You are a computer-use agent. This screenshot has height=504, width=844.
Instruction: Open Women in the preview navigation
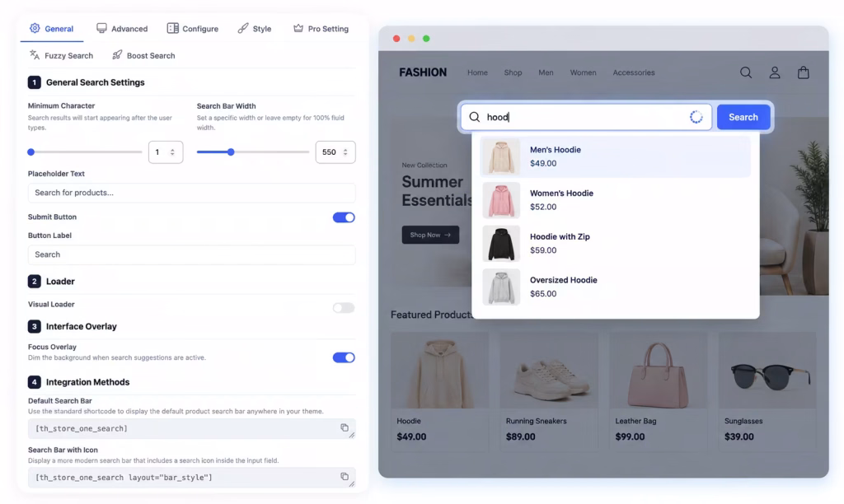coord(583,72)
